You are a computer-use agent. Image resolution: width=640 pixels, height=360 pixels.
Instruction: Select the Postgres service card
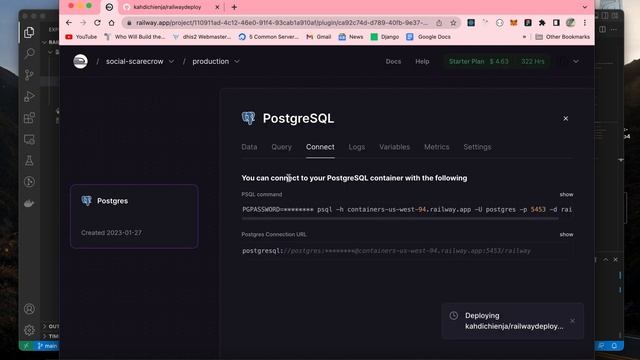pyautogui.click(x=134, y=216)
